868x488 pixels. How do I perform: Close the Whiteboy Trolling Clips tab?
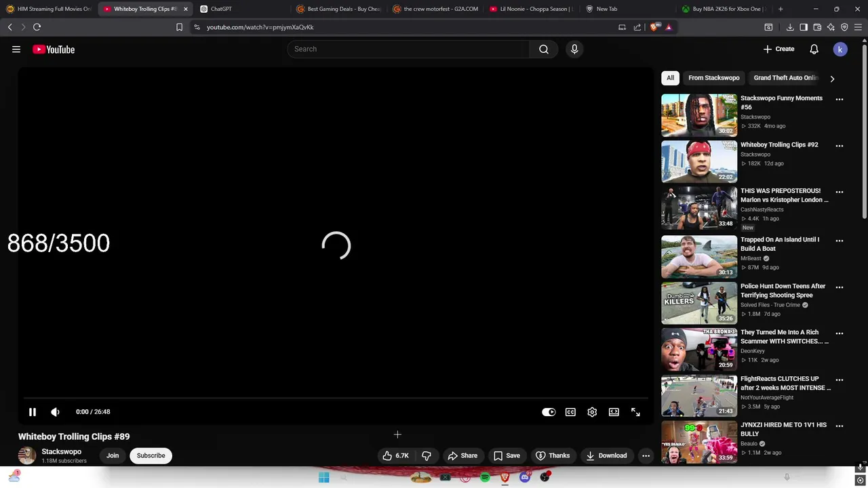click(x=185, y=9)
